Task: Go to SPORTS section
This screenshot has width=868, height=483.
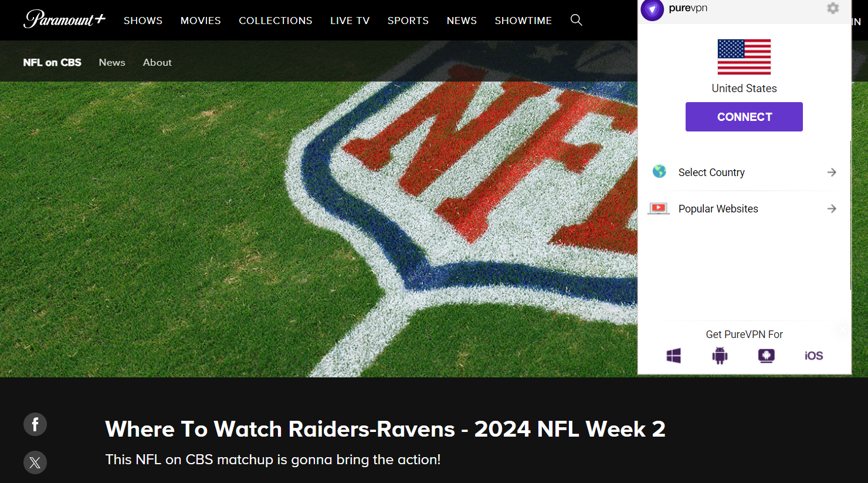Action: 408,21
